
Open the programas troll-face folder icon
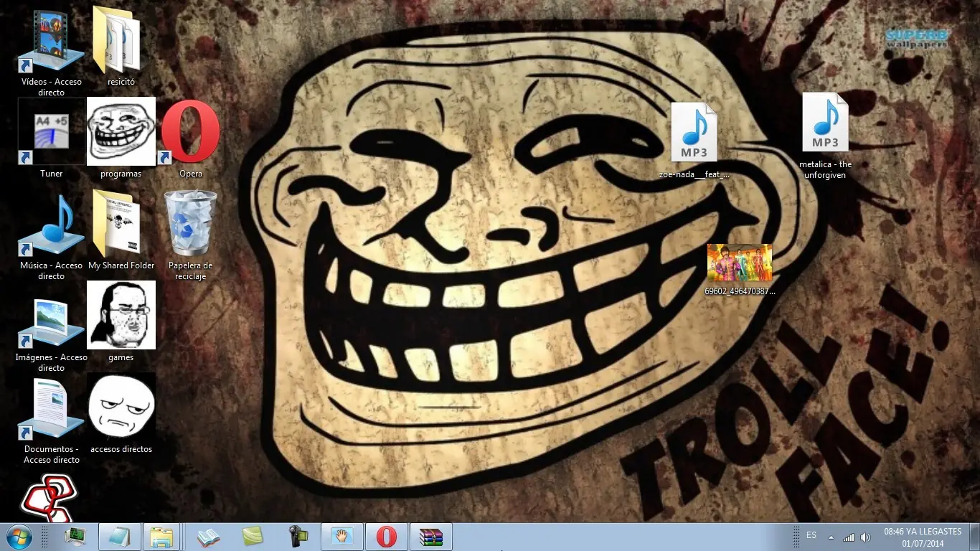(121, 138)
